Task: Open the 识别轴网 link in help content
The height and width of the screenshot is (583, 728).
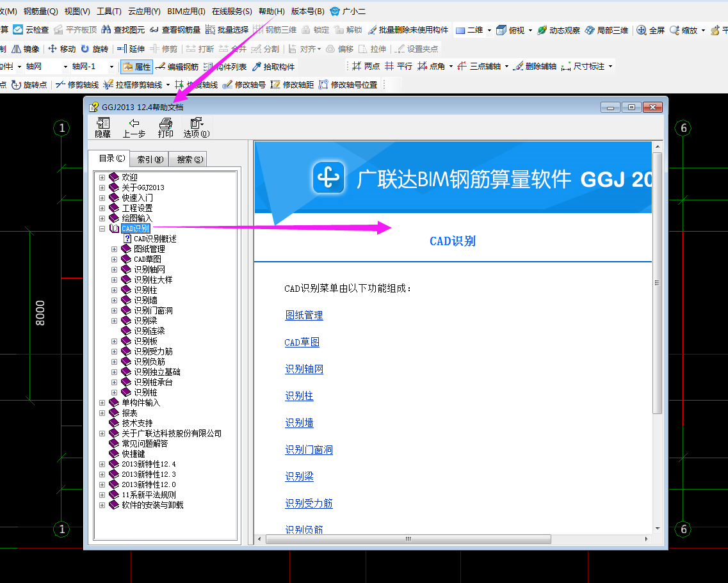Action: (304, 369)
